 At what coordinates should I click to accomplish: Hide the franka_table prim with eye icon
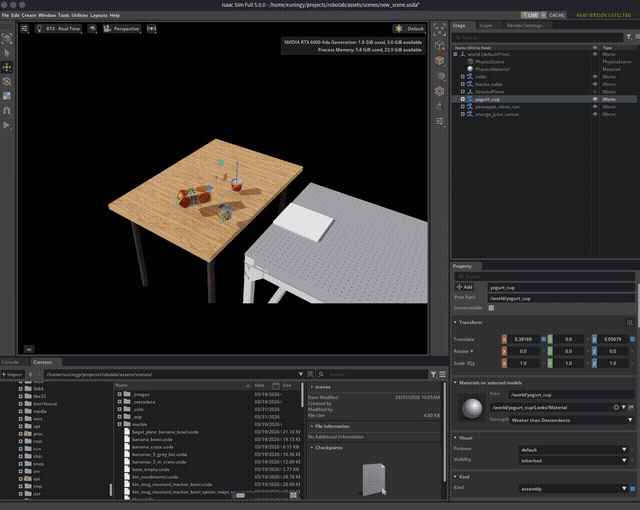coord(596,84)
